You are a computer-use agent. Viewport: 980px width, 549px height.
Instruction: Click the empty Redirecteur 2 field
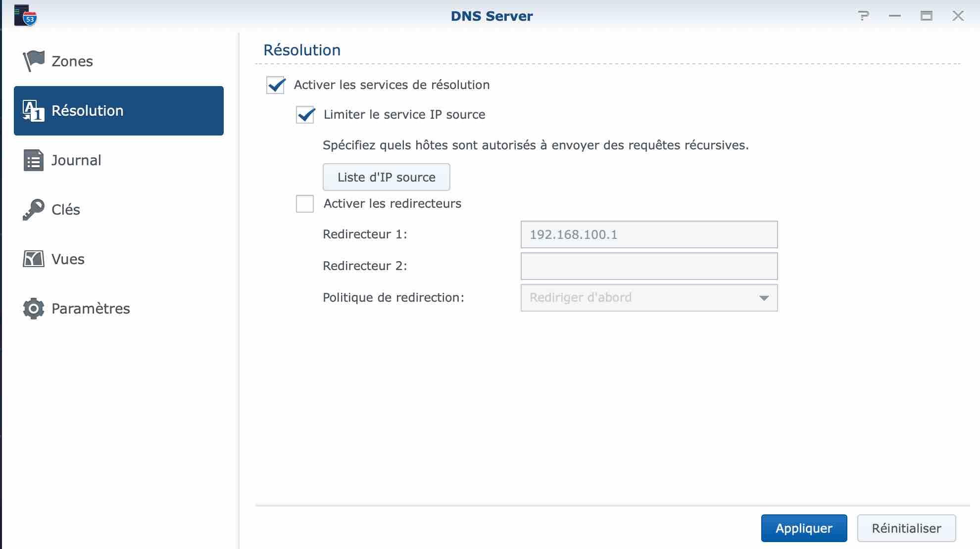point(648,266)
